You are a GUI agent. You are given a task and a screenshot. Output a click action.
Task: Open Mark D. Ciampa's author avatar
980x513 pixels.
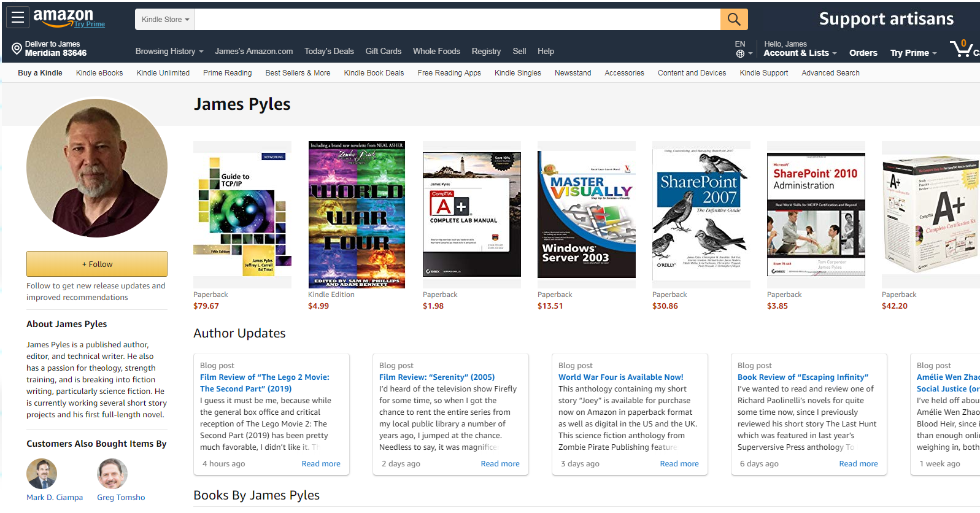coord(42,474)
